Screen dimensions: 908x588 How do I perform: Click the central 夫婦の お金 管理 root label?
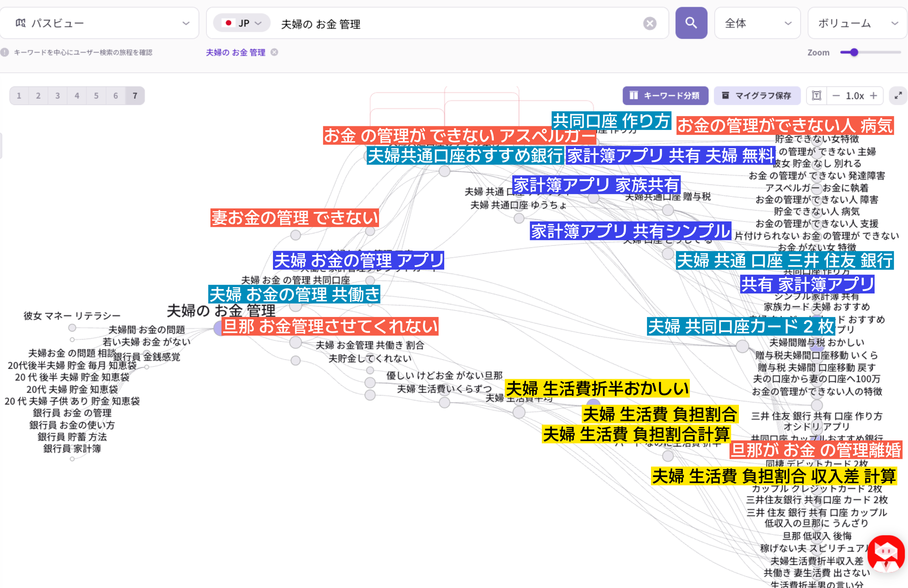tap(221, 311)
